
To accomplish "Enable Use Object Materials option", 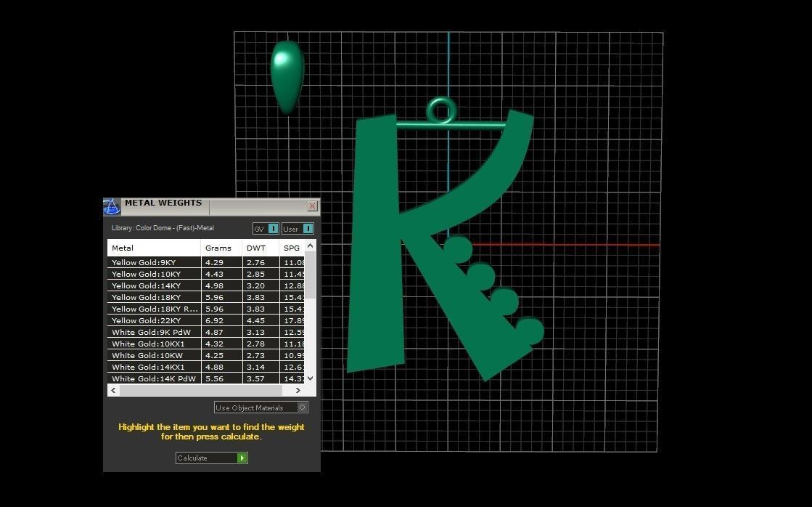I will click(x=261, y=407).
